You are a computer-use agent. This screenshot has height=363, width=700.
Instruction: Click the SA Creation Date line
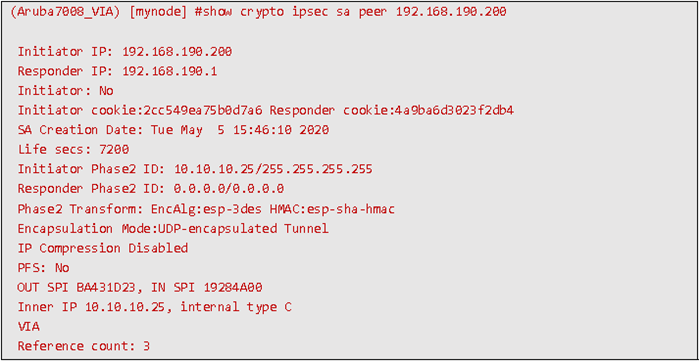point(173,130)
